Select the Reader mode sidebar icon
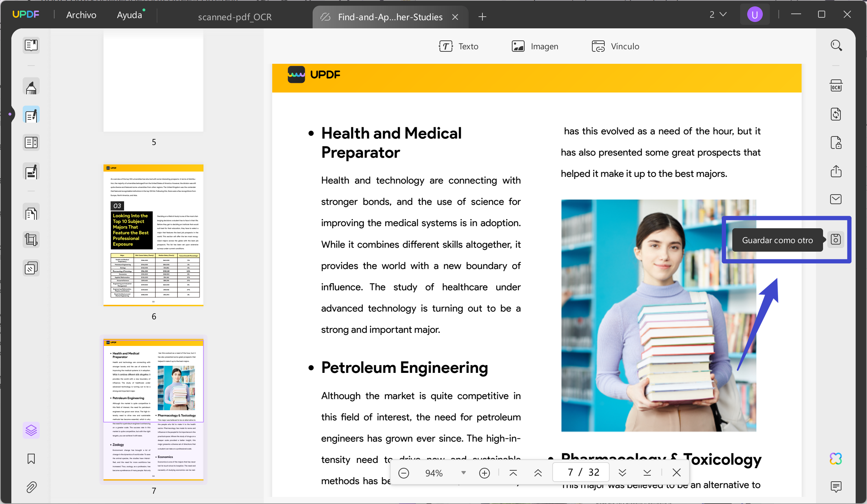Screen dimensions: 867x504 point(31,45)
